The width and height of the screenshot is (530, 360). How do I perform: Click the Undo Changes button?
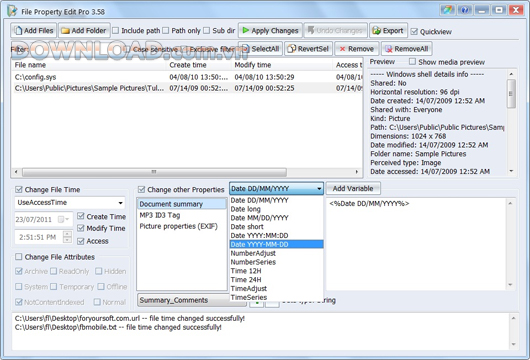[x=335, y=31]
